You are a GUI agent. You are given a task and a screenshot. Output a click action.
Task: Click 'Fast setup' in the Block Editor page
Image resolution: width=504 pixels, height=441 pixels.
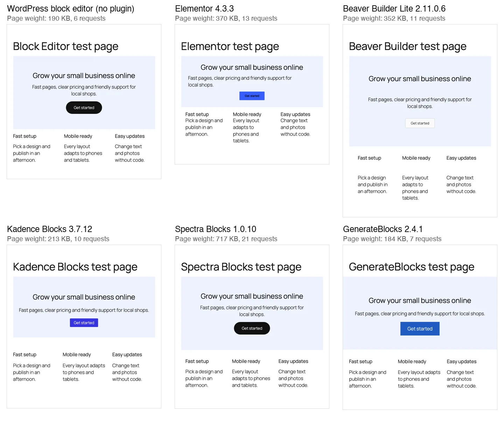(25, 136)
